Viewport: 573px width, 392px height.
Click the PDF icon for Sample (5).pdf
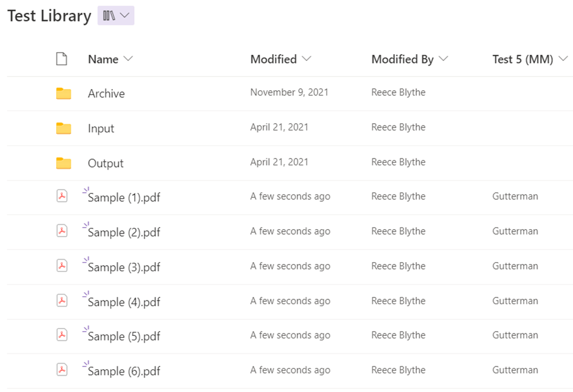(x=62, y=335)
